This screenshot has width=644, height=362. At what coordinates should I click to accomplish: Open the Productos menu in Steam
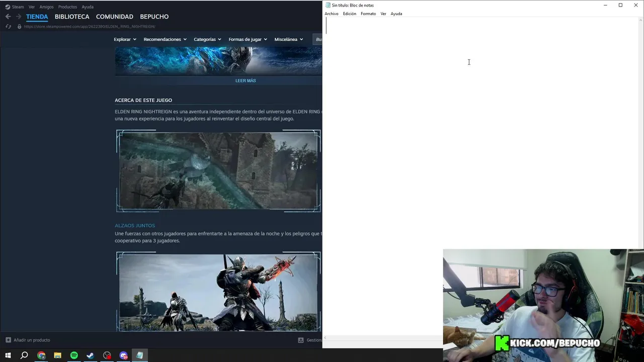click(x=67, y=7)
